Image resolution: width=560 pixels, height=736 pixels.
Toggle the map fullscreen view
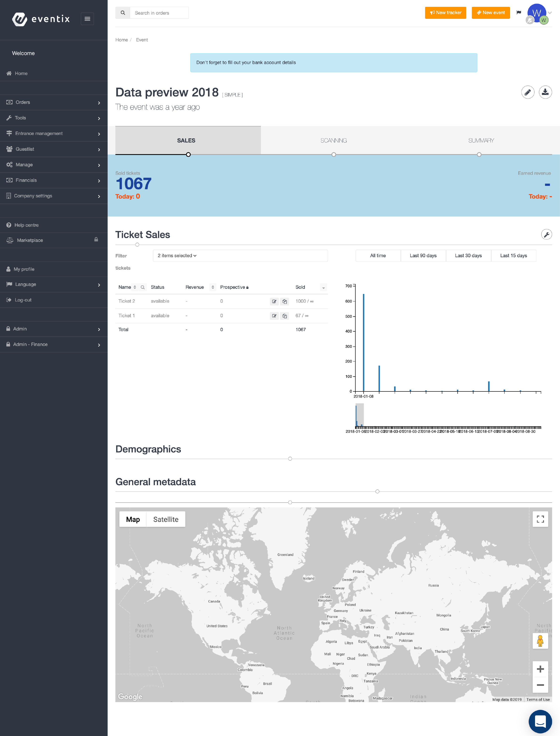click(540, 519)
